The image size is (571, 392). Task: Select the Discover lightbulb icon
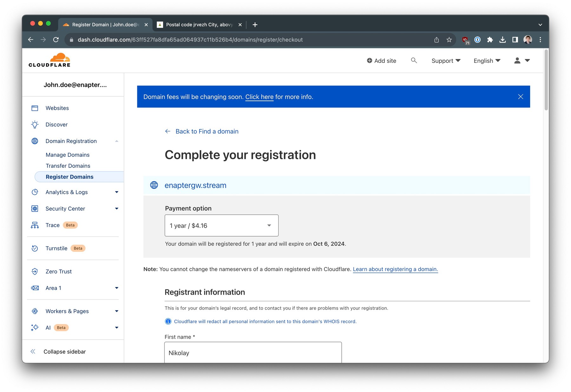35,124
